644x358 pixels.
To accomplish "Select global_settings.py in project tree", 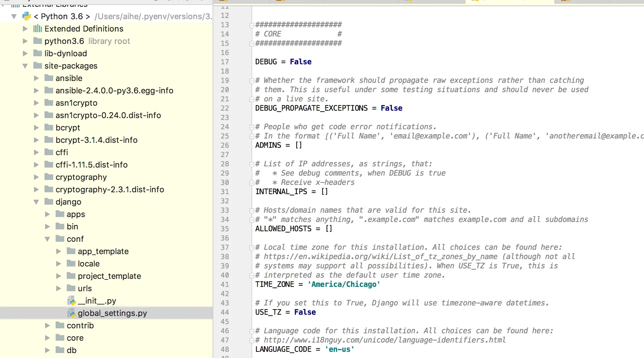I will click(x=112, y=313).
